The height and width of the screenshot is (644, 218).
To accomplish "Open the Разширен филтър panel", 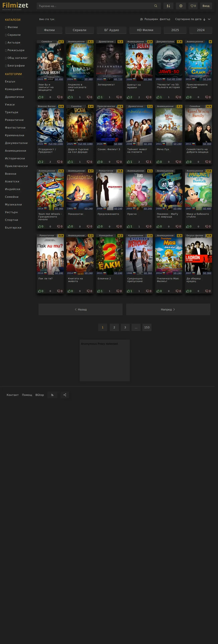I will pos(155,19).
